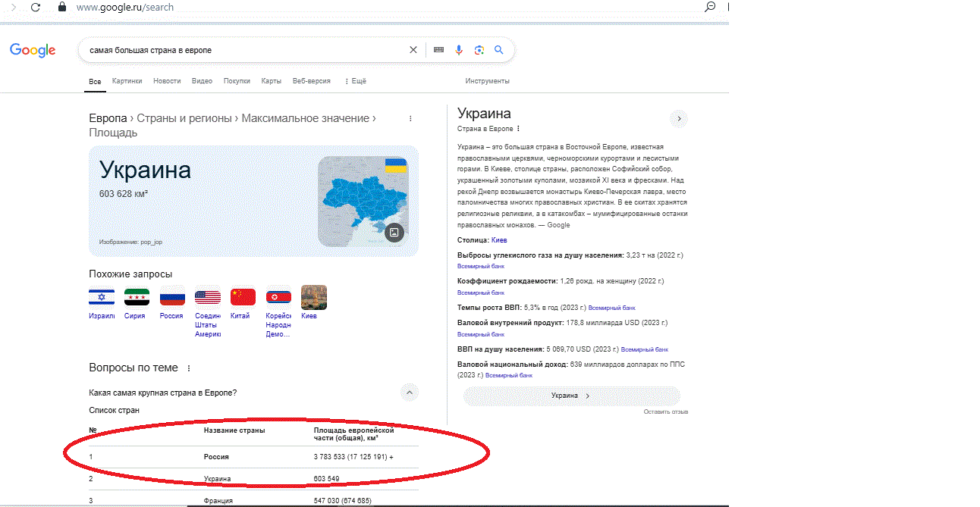This screenshot has width=980, height=507.
Task: Click the blue magnifier search icon
Action: 499,50
